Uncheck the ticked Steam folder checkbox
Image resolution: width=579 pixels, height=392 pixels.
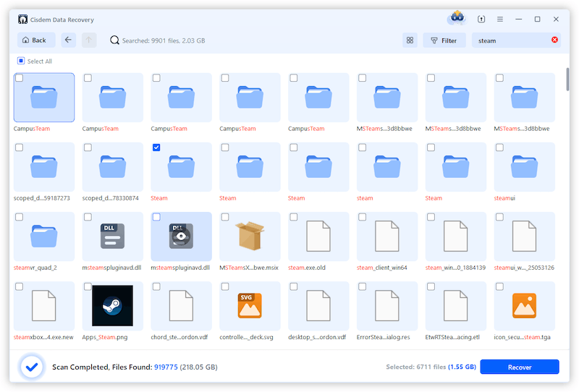pos(156,148)
